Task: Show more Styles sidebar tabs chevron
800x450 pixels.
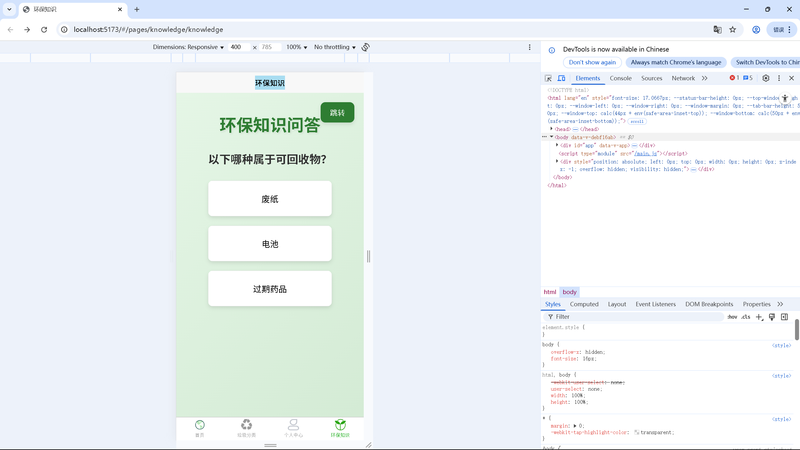Action: (x=780, y=304)
